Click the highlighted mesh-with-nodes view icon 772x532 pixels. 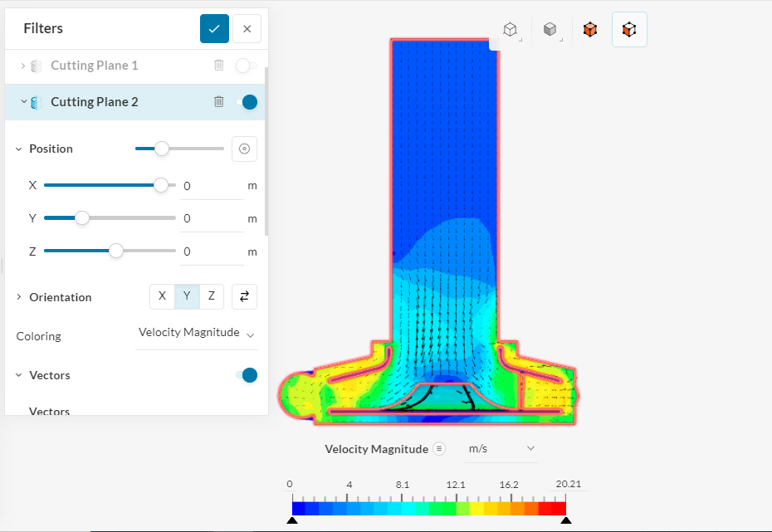pos(629,28)
